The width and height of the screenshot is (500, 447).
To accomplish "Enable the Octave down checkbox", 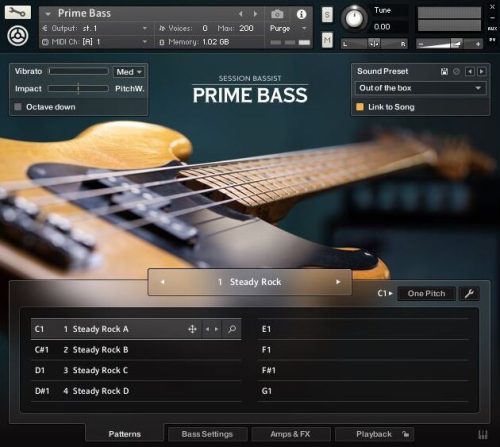I will click(x=18, y=107).
